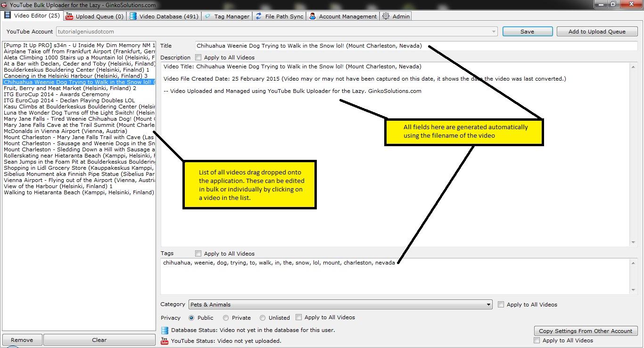644x348 pixels.
Task: Select 'Walking to Hietaranta Beach' video
Action: click(x=79, y=192)
